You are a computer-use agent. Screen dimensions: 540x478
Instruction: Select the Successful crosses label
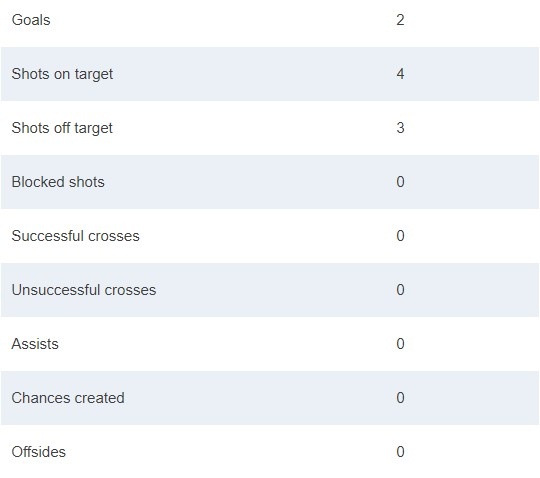click(x=75, y=236)
